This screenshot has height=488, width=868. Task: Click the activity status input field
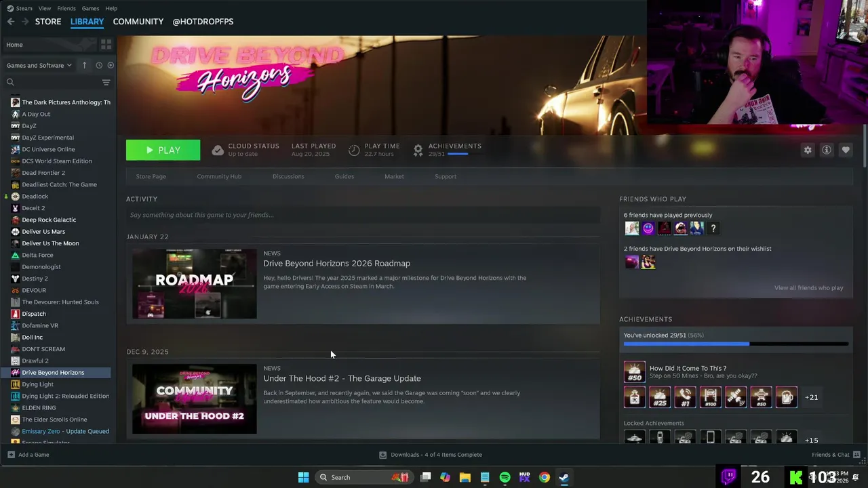(363, 215)
